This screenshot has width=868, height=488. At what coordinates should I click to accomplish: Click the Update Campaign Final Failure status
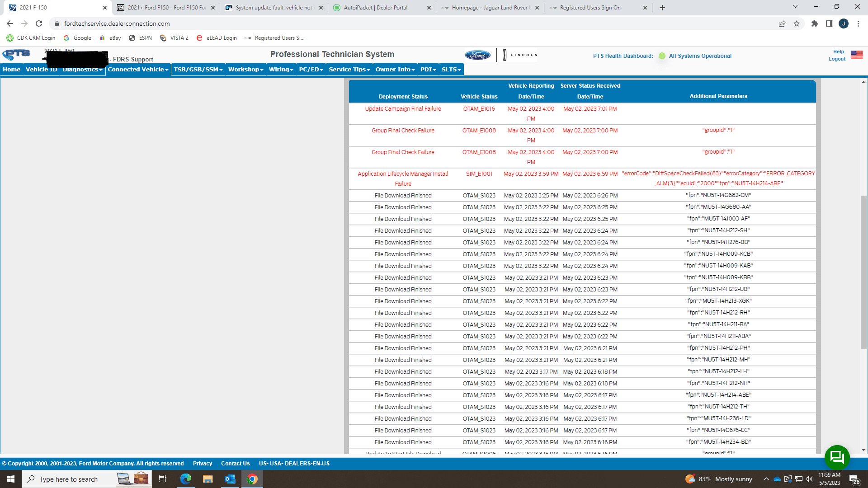coord(403,109)
